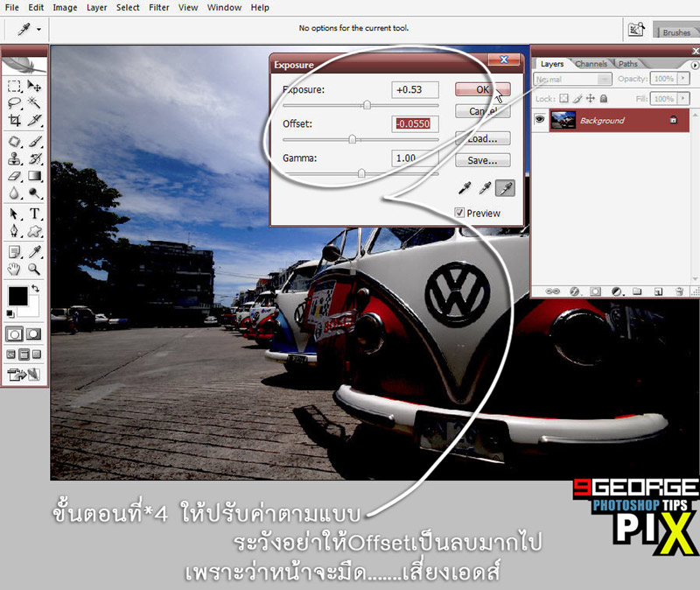Click the Set Black Point eyedropper
Viewport: 700px width, 590px height.
pos(465,188)
